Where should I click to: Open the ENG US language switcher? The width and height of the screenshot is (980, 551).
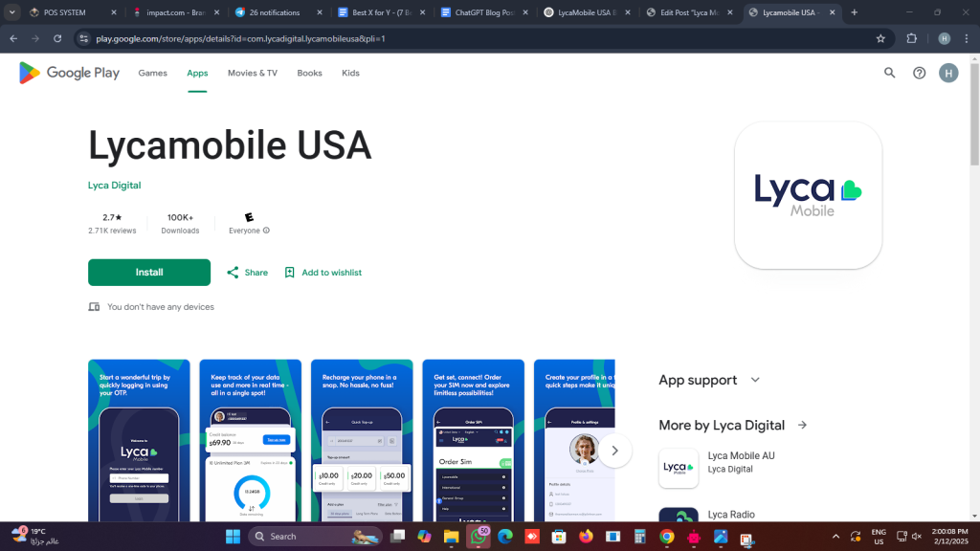point(879,537)
